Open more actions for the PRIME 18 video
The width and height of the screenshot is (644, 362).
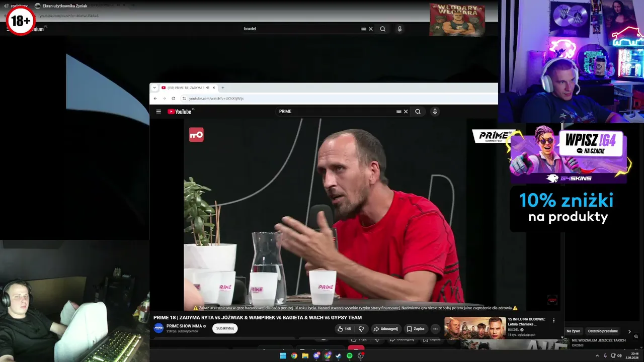point(436,329)
